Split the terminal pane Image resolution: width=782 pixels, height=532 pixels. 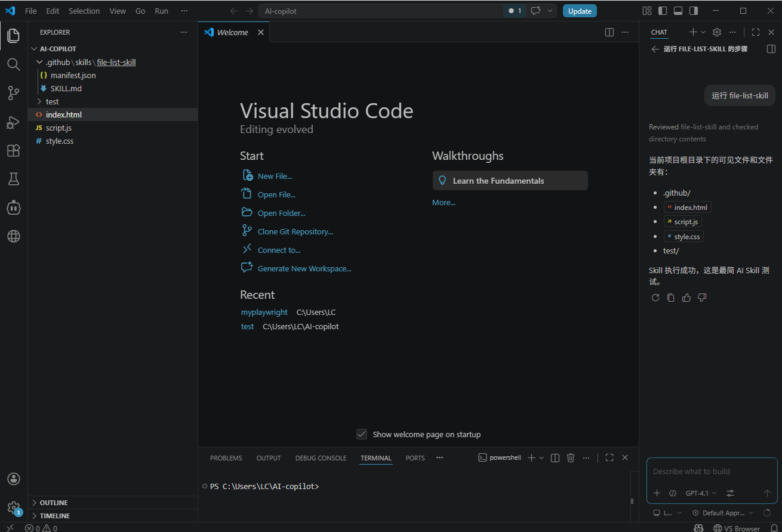(x=555, y=457)
